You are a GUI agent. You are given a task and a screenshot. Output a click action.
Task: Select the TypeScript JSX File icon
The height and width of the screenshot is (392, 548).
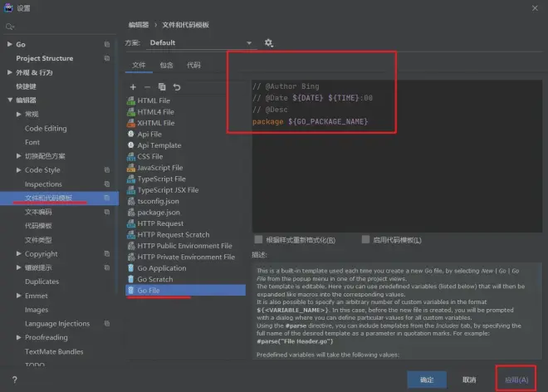tap(131, 190)
